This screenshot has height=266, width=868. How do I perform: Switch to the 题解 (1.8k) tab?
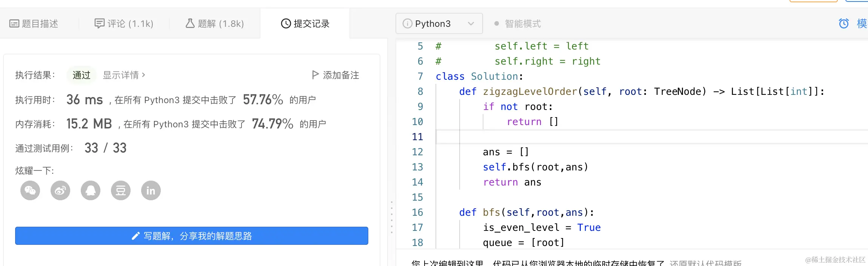click(215, 24)
